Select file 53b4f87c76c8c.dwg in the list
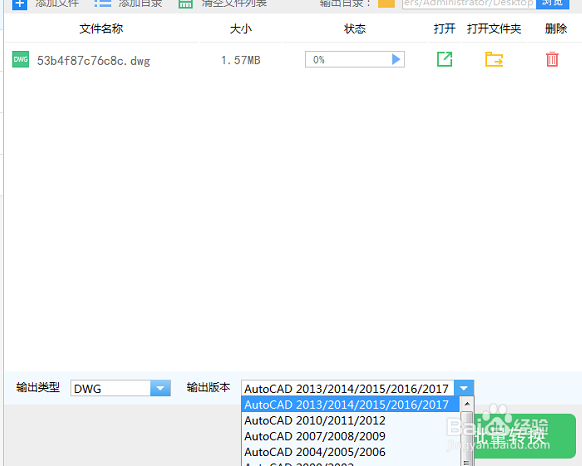 pos(94,61)
